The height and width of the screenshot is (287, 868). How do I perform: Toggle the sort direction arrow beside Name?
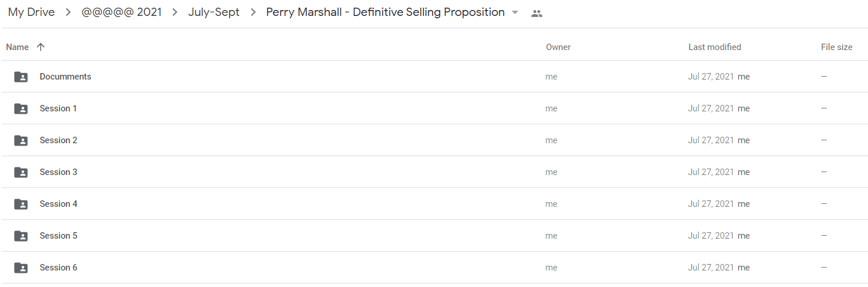(40, 47)
